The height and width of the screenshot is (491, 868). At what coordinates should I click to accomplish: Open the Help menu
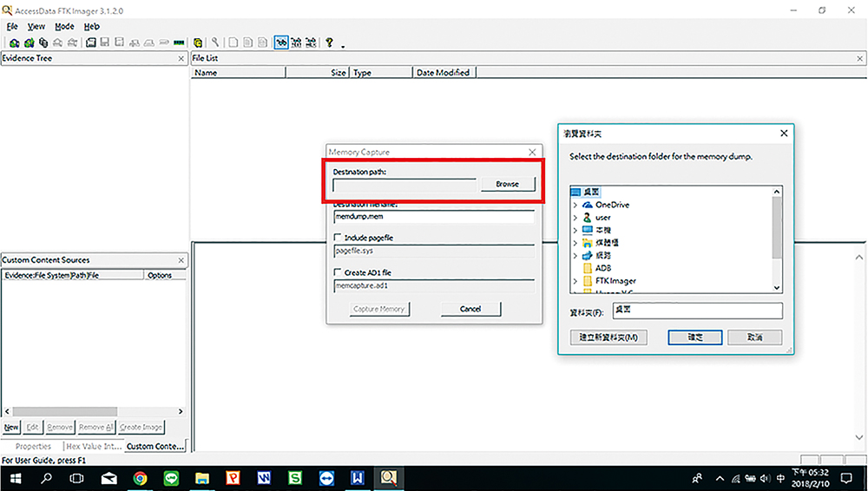pyautogui.click(x=92, y=26)
